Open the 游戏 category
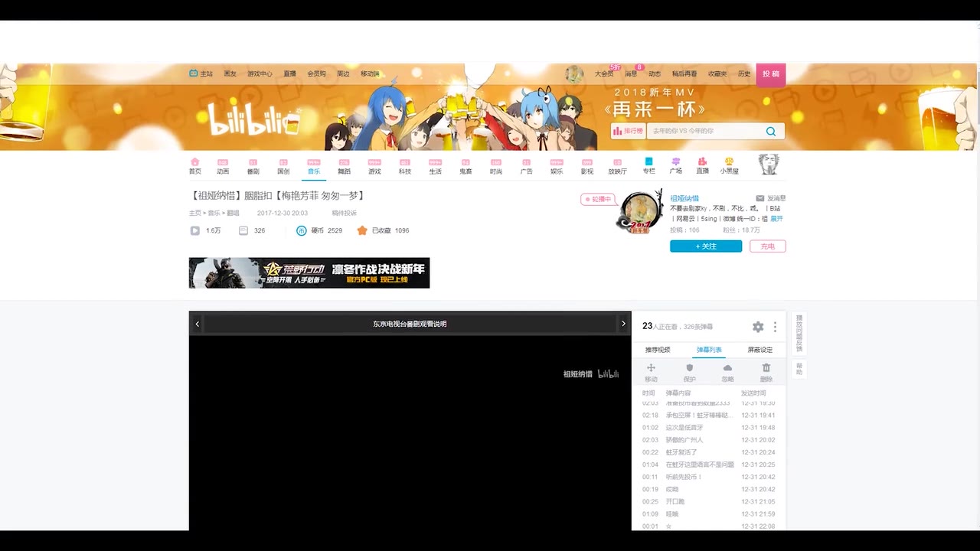The height and width of the screenshot is (551, 980). [374, 166]
